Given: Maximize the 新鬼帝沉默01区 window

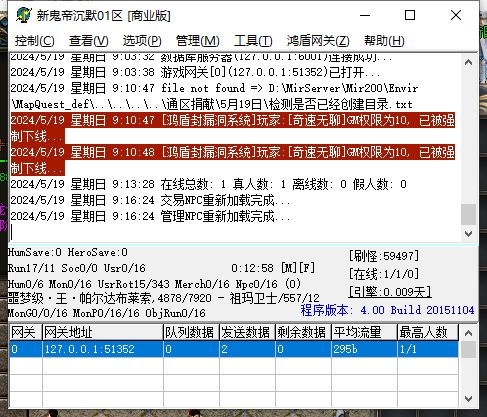Looking at the screenshot, I should (410, 15).
